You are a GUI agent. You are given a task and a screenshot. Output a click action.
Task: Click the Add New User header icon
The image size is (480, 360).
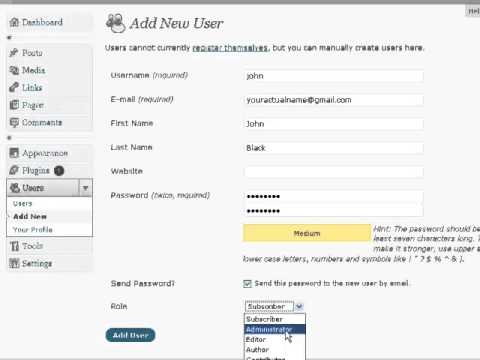116,23
